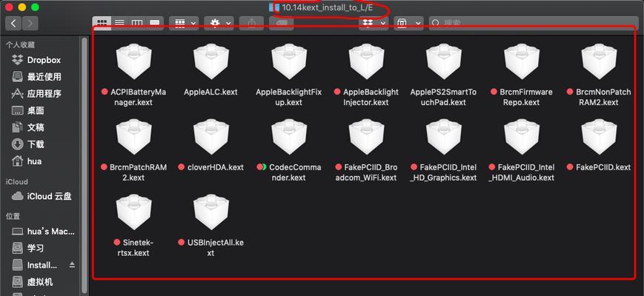Select Sinetek-rtsx.kext file icon
Viewport: 644px width, 296px height.
pos(133,212)
